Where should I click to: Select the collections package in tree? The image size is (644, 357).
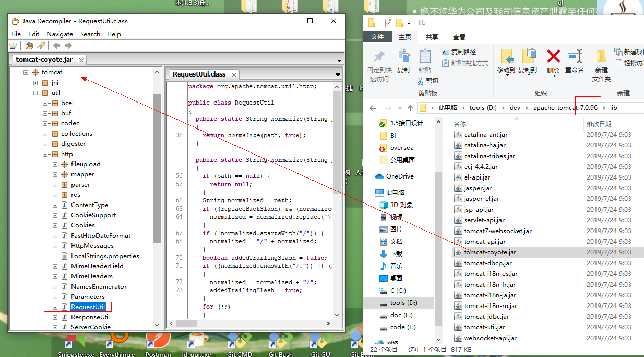[77, 134]
